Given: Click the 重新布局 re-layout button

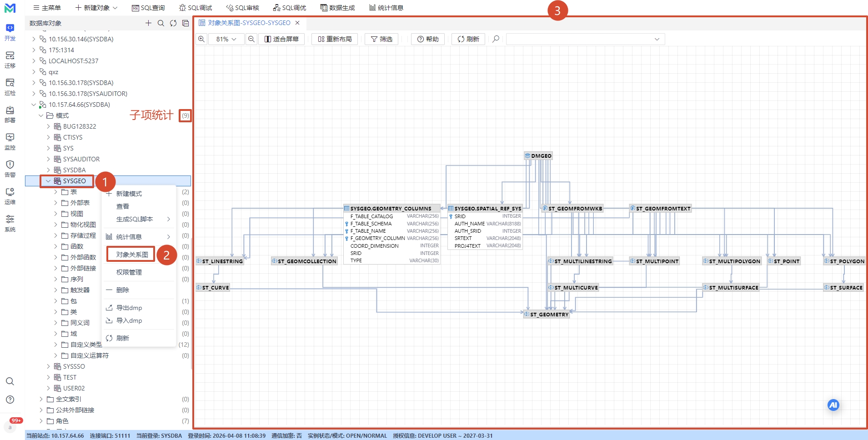Looking at the screenshot, I should point(335,39).
